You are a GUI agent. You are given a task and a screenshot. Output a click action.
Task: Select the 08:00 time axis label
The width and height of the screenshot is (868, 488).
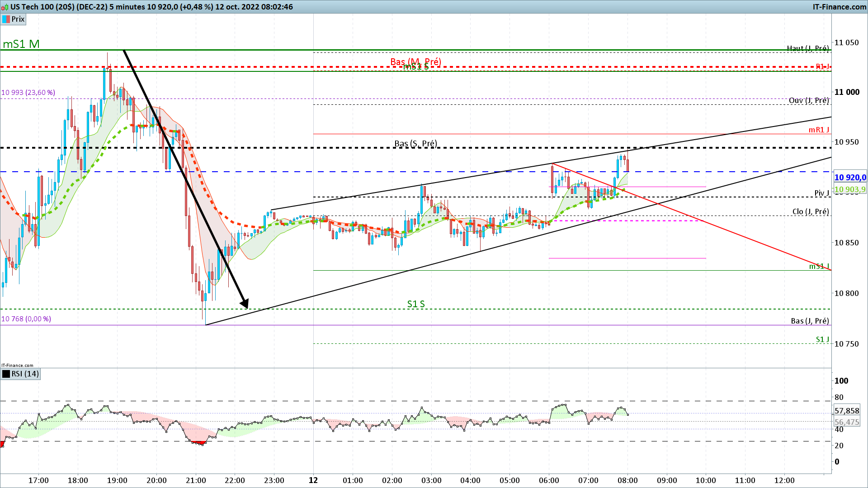point(627,480)
